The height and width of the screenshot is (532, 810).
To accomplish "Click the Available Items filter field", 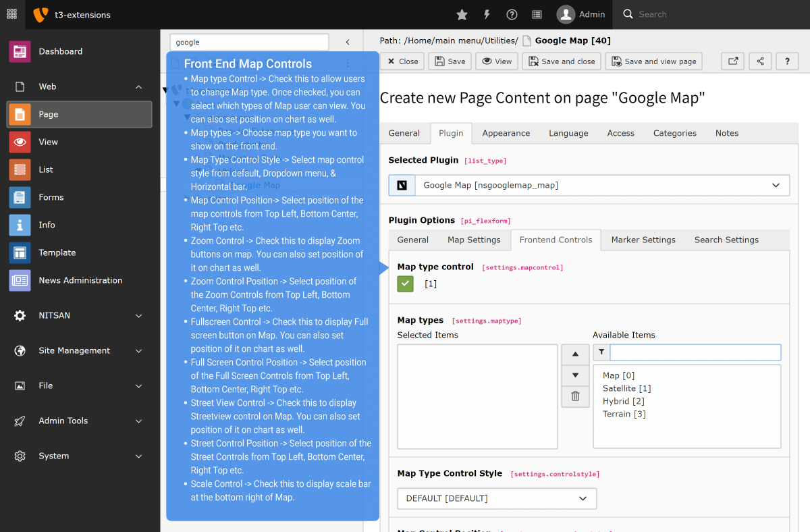I will pos(695,352).
